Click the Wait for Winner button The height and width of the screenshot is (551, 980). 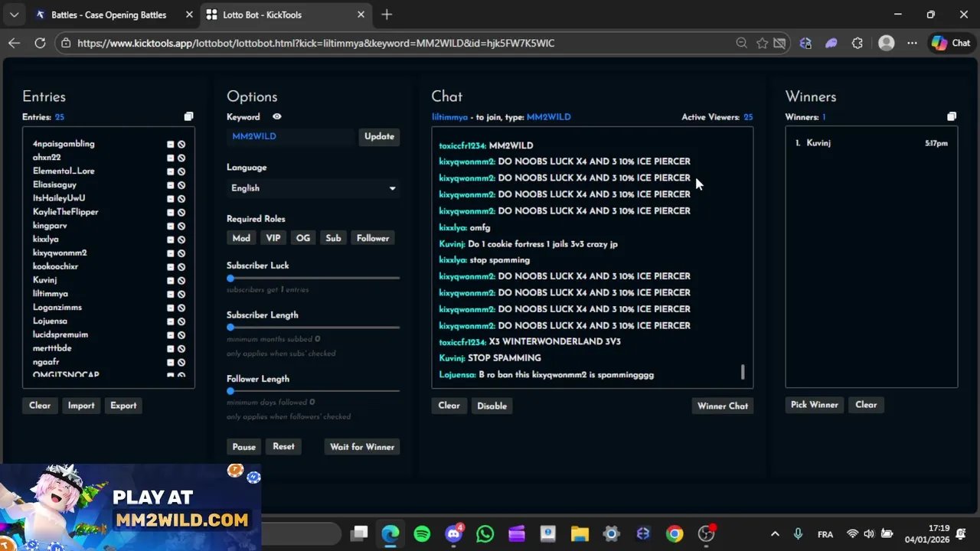(362, 447)
